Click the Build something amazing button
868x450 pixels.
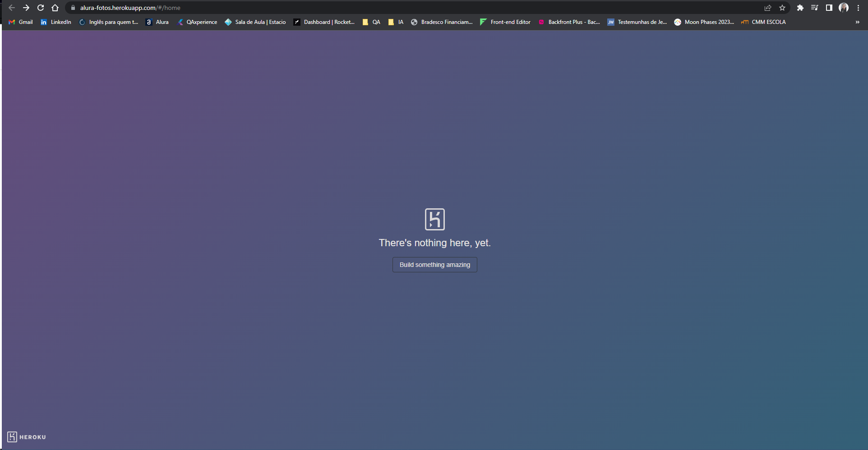click(435, 265)
